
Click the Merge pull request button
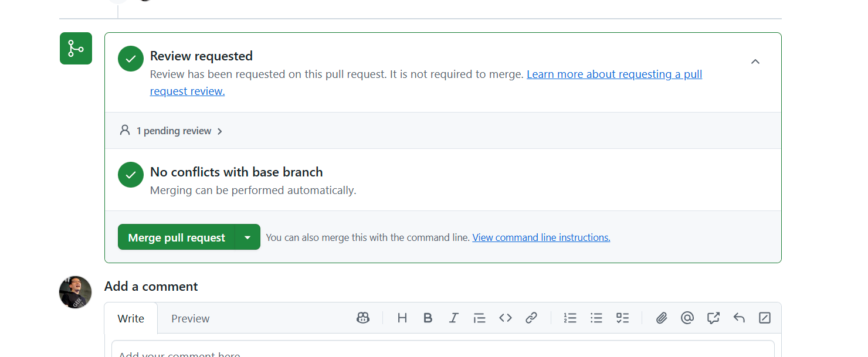point(177,237)
